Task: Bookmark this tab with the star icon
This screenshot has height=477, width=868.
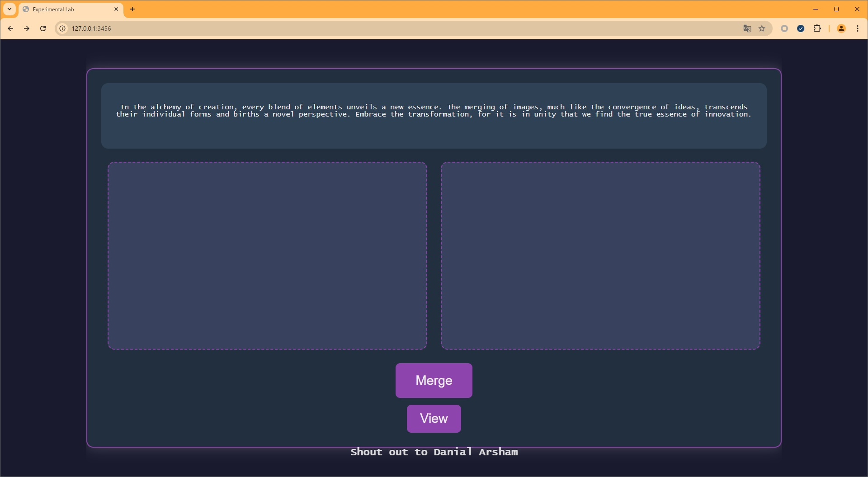Action: pyautogui.click(x=762, y=28)
